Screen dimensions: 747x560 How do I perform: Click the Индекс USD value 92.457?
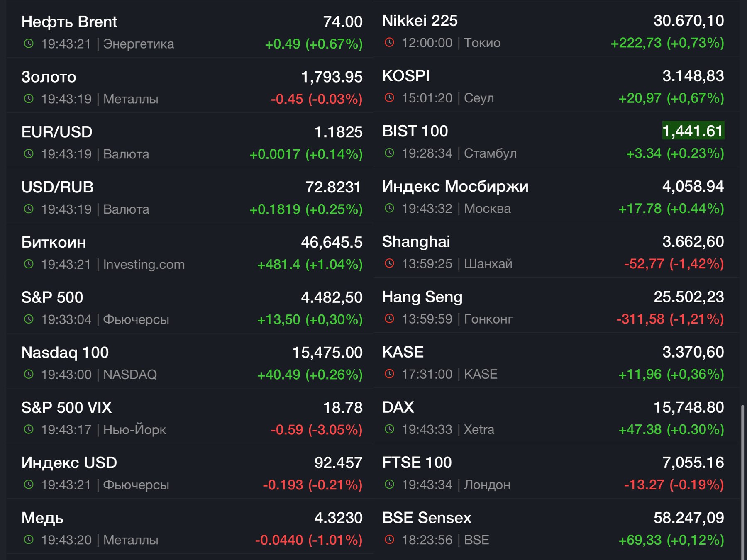338,463
